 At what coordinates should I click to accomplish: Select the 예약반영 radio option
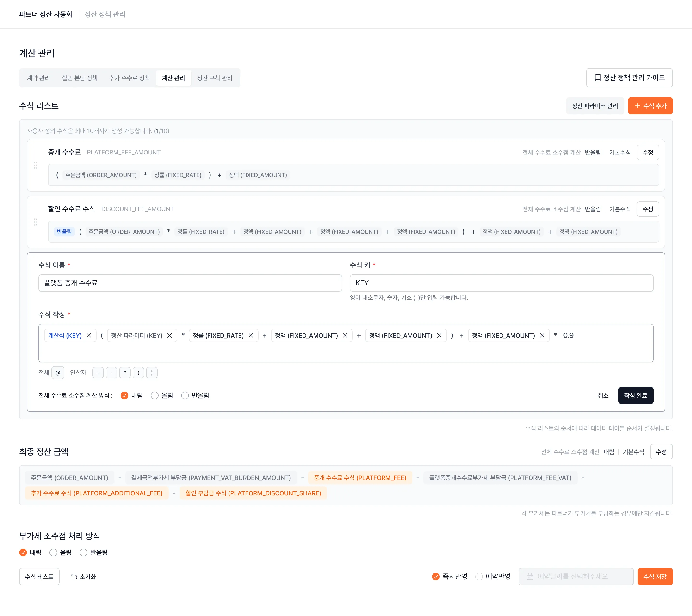(x=479, y=576)
